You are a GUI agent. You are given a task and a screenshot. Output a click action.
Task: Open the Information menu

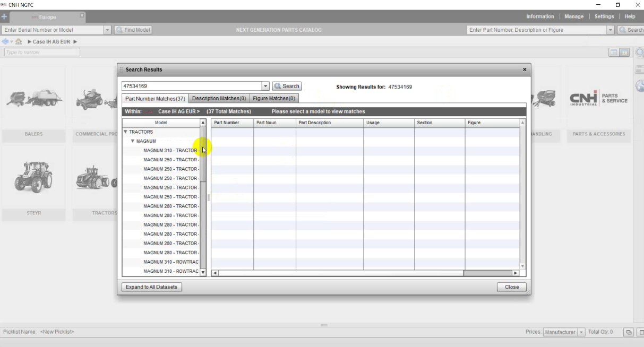pyautogui.click(x=540, y=16)
